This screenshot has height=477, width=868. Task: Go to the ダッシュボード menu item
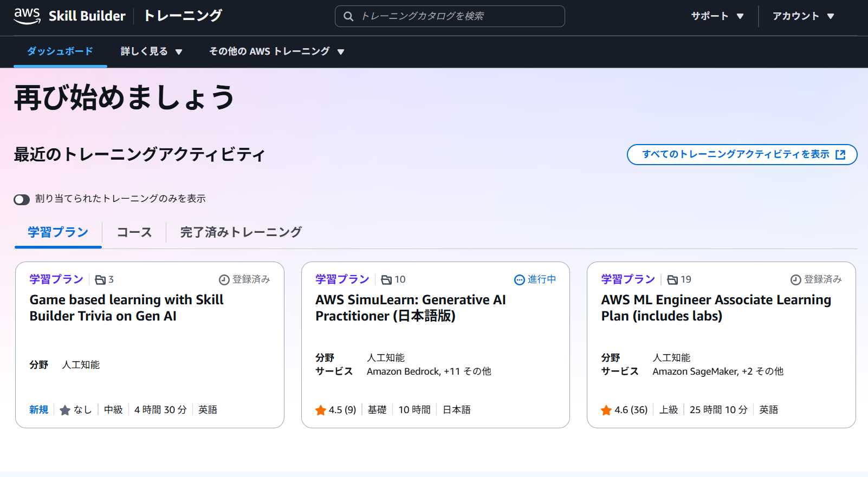tap(60, 51)
